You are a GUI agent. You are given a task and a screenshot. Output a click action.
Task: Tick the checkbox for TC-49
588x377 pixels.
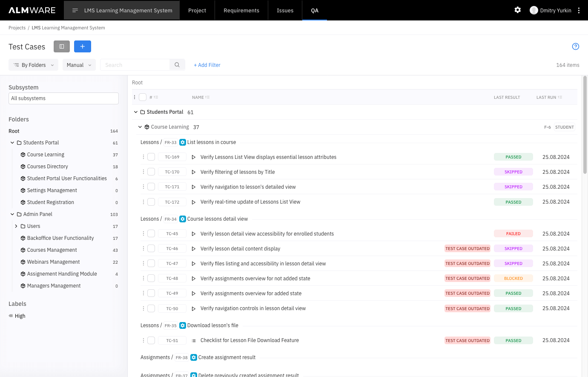(151, 293)
